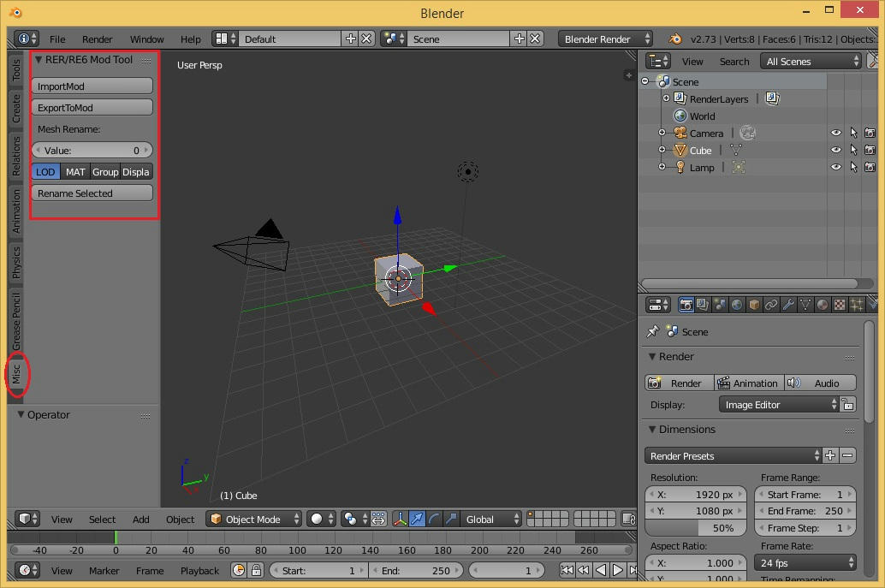Open the Scene properties tab icon
885x588 pixels.
click(x=720, y=305)
